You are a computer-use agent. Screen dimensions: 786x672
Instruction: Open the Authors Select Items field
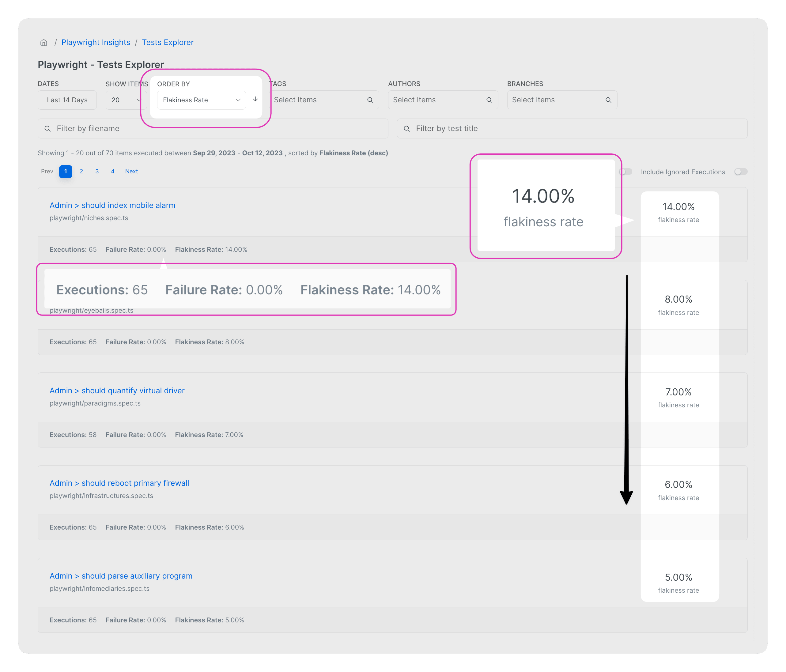tap(443, 100)
